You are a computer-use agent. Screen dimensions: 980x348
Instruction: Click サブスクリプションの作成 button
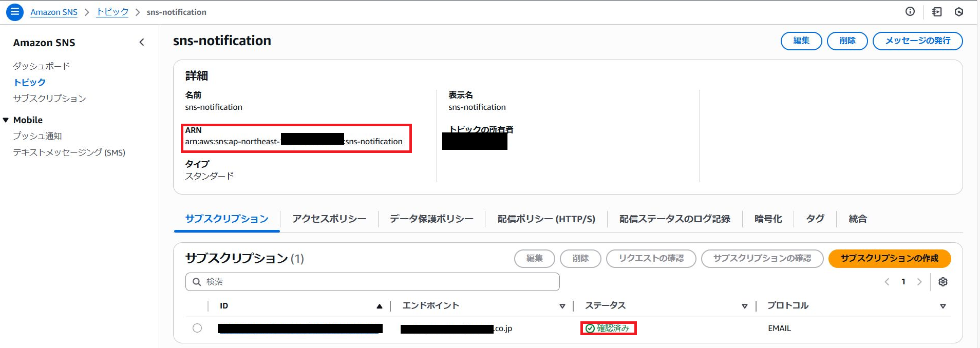click(x=890, y=258)
